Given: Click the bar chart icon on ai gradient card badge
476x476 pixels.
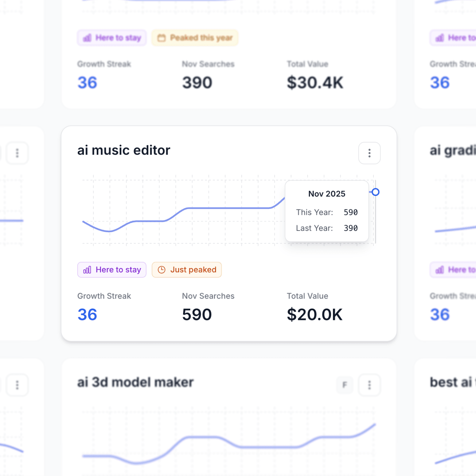Looking at the screenshot, I should click(439, 270).
